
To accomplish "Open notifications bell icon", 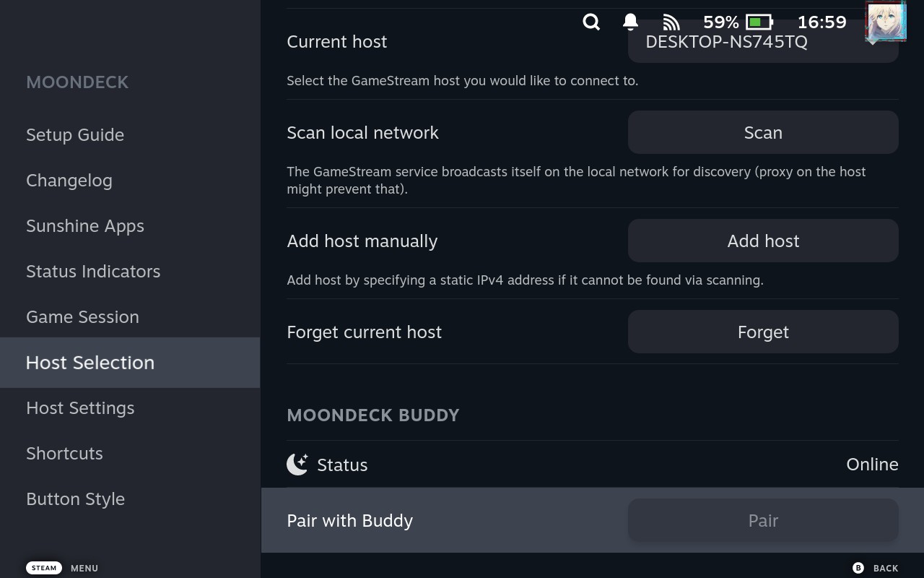I will (630, 22).
